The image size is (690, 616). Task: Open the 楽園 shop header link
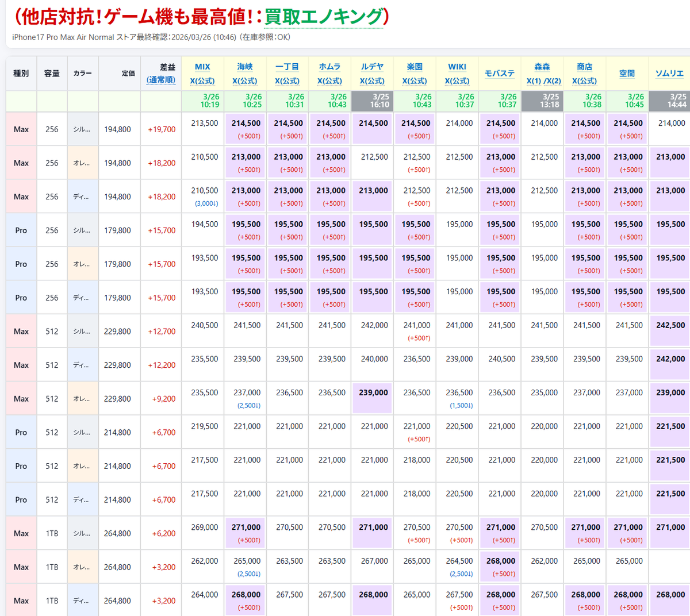(x=415, y=66)
